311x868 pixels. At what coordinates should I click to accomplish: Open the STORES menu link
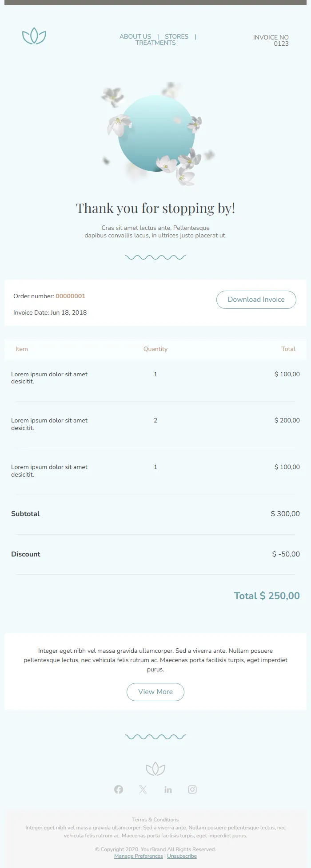(x=176, y=36)
